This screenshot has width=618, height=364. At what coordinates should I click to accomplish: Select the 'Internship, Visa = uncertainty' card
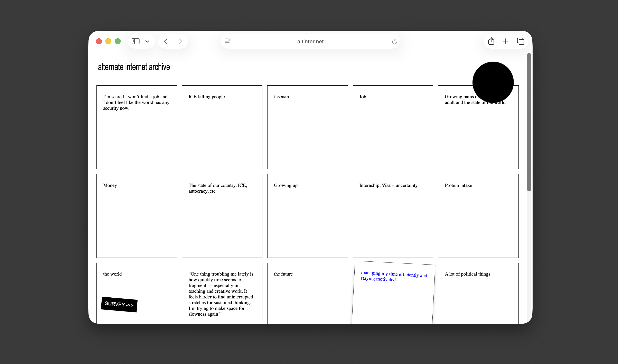[x=393, y=216]
